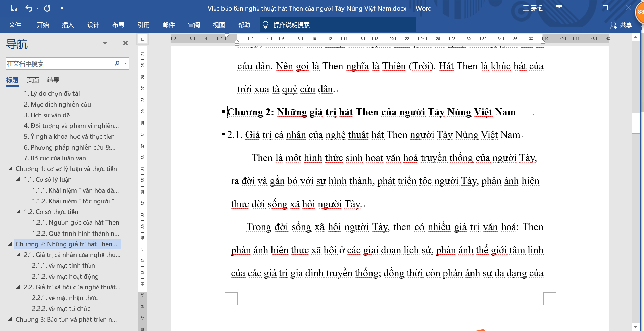Click the scroll up arrow

click(x=636, y=37)
